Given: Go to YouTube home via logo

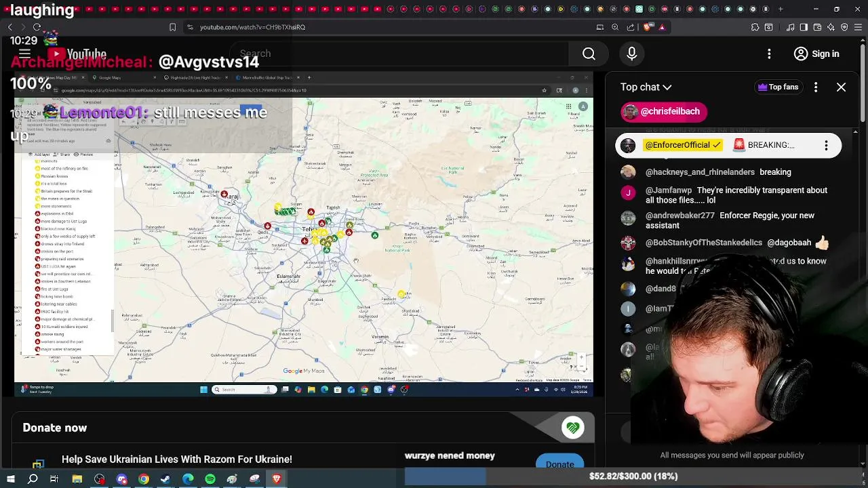Looking at the screenshot, I should [77, 54].
